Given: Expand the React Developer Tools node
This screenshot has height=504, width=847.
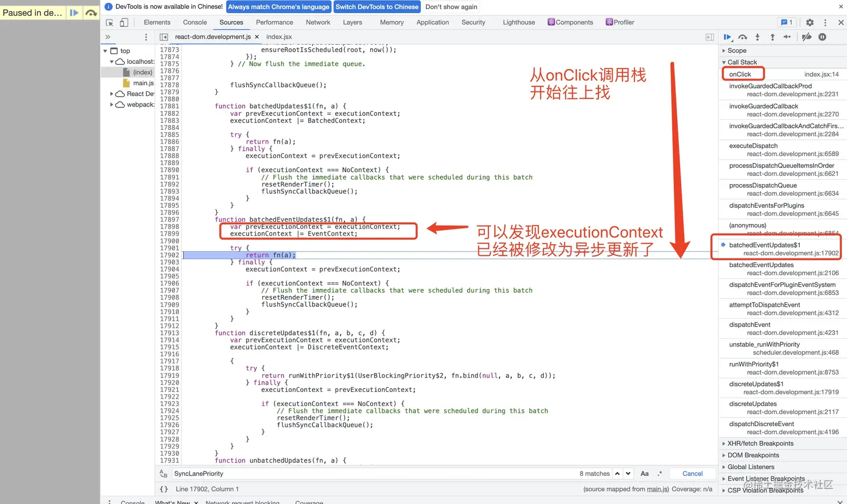Looking at the screenshot, I should tap(111, 94).
